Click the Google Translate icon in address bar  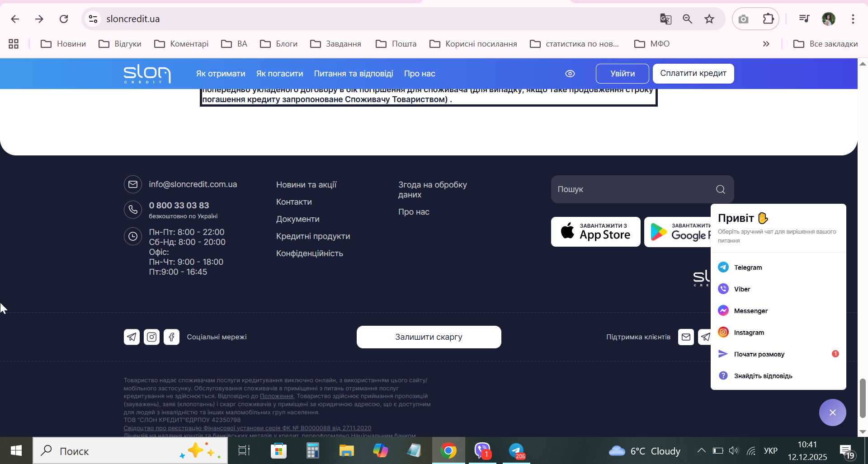pyautogui.click(x=665, y=19)
